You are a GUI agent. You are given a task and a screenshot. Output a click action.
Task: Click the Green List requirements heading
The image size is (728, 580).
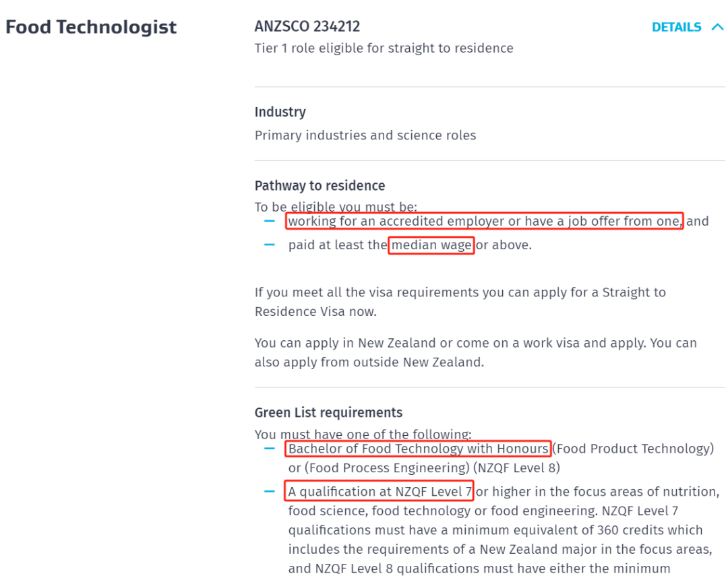pyautogui.click(x=328, y=413)
